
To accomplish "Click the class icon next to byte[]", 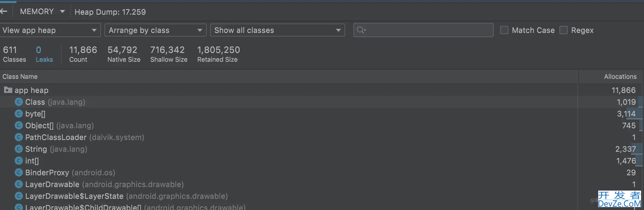I will point(19,114).
